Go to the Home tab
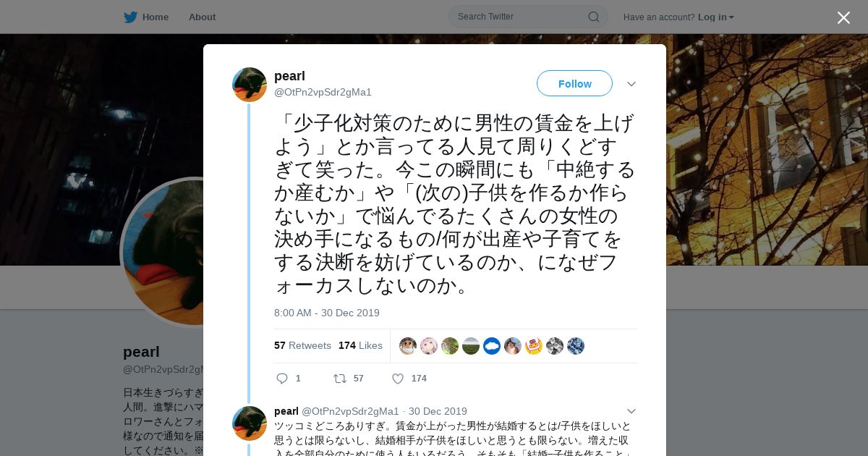 [146, 17]
